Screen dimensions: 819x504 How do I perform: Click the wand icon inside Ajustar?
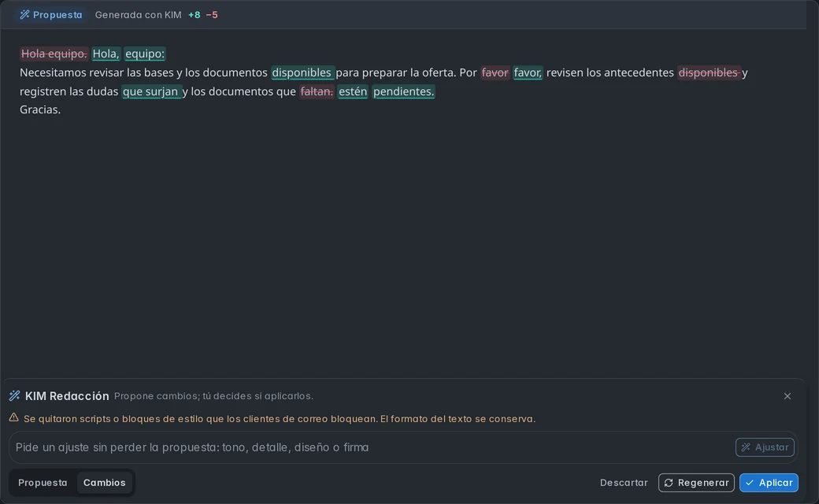coord(746,447)
